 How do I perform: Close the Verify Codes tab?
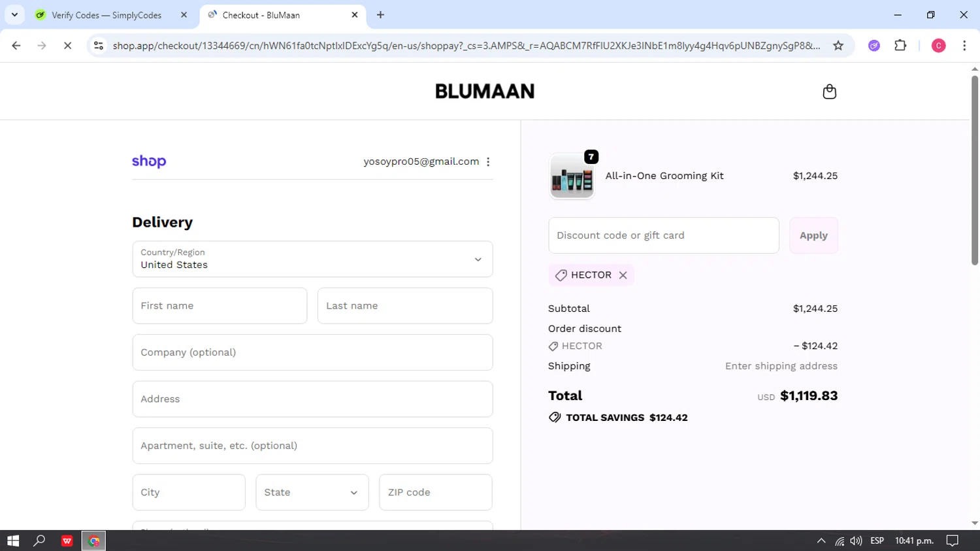click(x=184, y=15)
